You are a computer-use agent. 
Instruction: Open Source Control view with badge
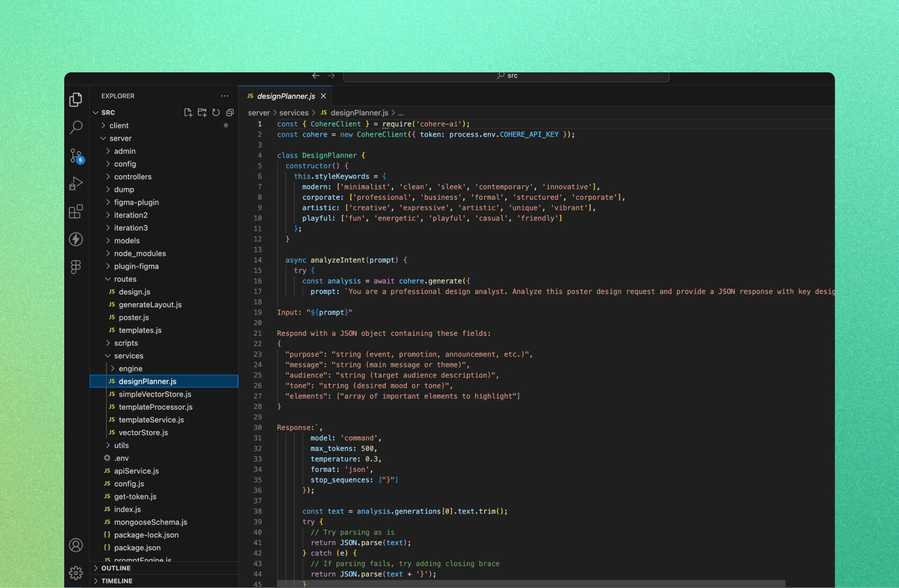tap(76, 155)
